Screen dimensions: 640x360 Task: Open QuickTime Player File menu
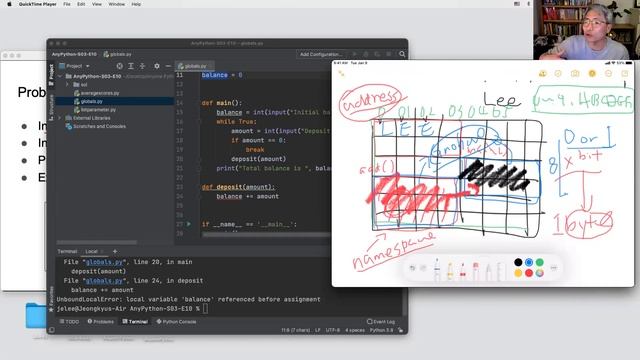click(x=67, y=4)
